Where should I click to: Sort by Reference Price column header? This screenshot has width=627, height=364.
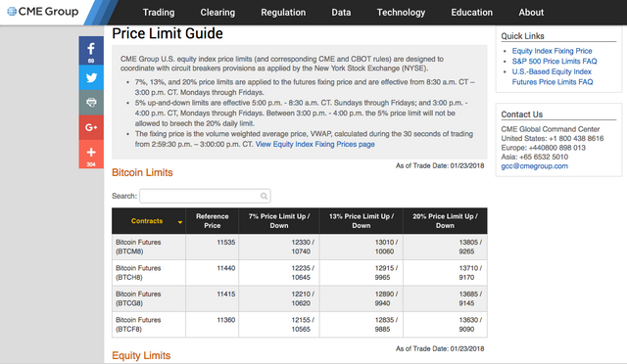[212, 221]
